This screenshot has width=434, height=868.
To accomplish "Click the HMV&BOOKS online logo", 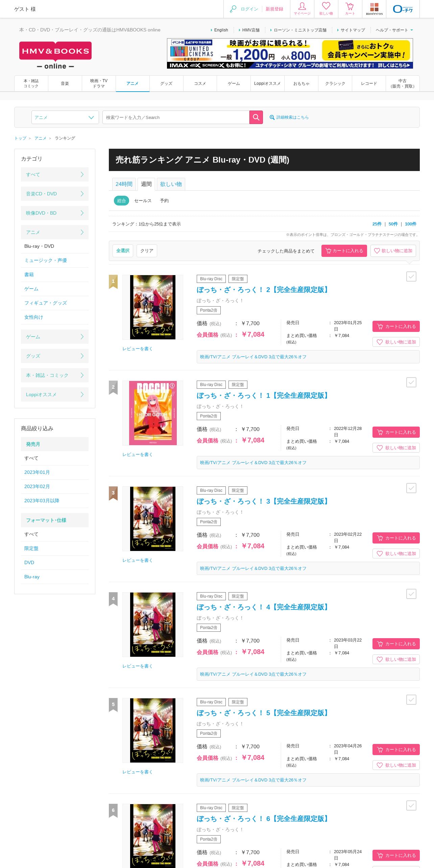I will pos(55,55).
